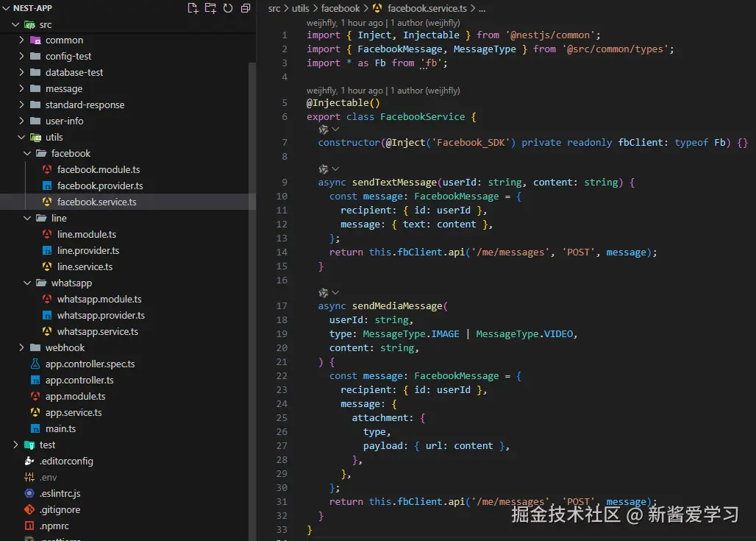The height and width of the screenshot is (541, 756).
Task: Open facebook.provider.ts file
Action: pyautogui.click(x=100, y=185)
